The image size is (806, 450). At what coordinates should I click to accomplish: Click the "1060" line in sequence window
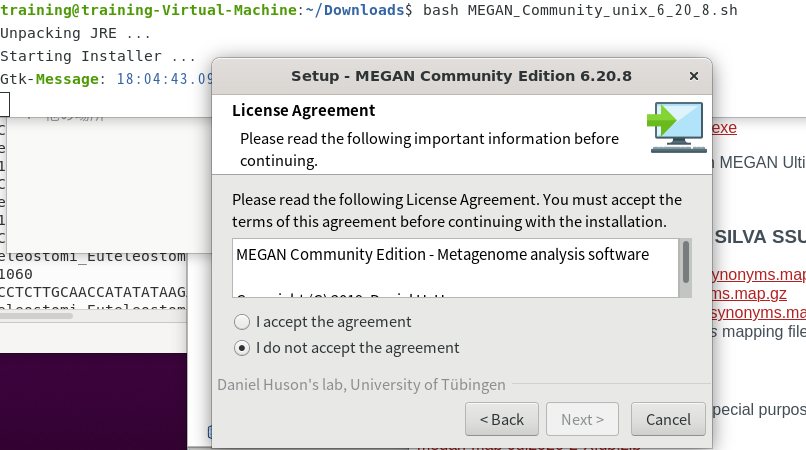(x=16, y=274)
